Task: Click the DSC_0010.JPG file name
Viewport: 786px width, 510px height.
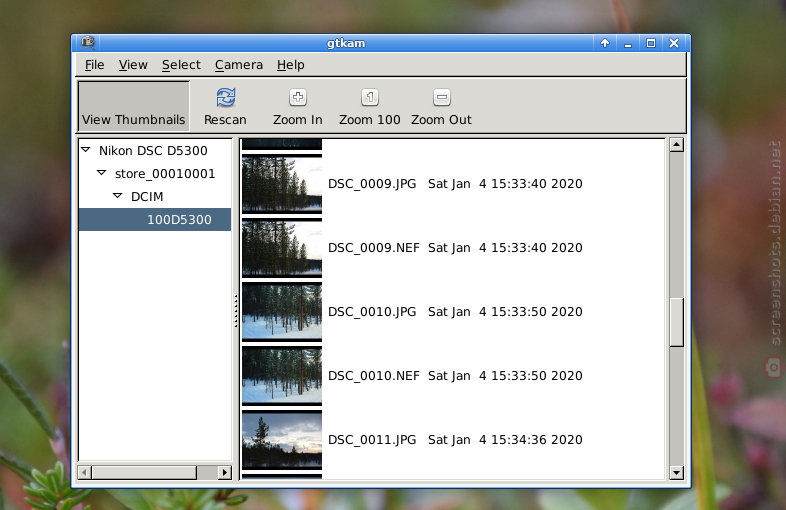Action: click(x=372, y=312)
